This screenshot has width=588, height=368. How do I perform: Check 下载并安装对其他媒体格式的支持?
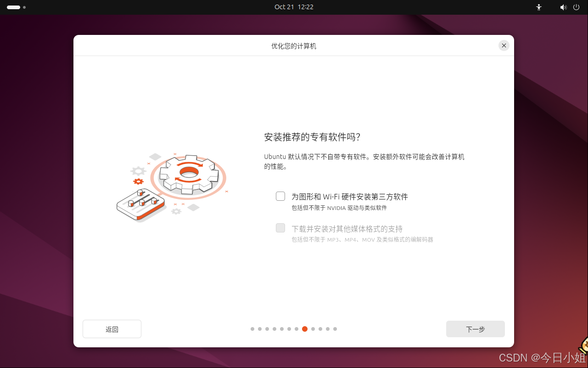(280, 228)
